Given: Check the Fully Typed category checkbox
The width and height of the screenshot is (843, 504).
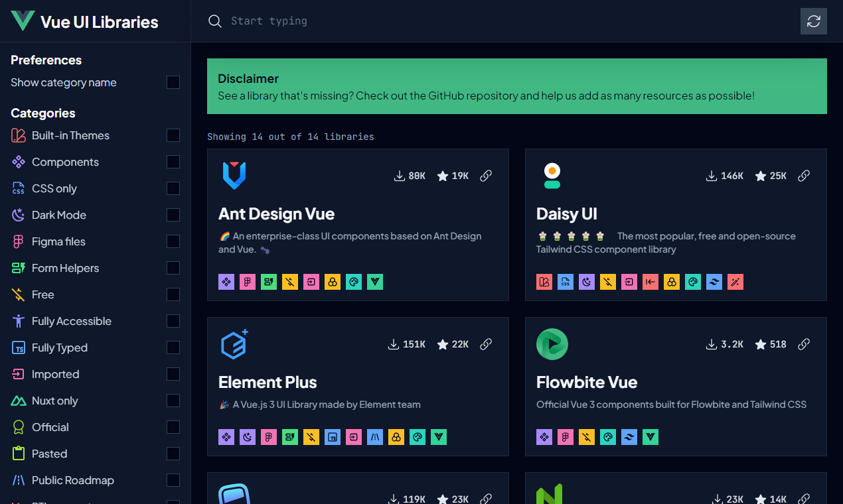Looking at the screenshot, I should click(173, 347).
